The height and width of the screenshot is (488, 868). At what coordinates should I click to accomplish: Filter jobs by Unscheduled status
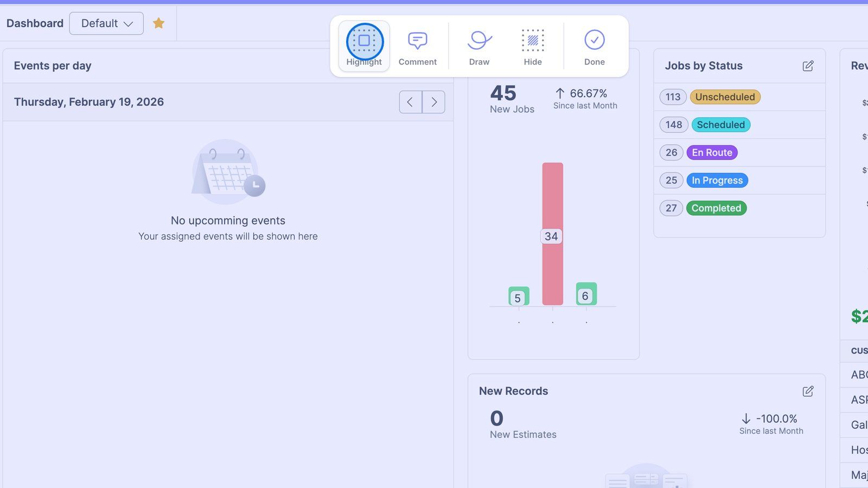tap(725, 97)
